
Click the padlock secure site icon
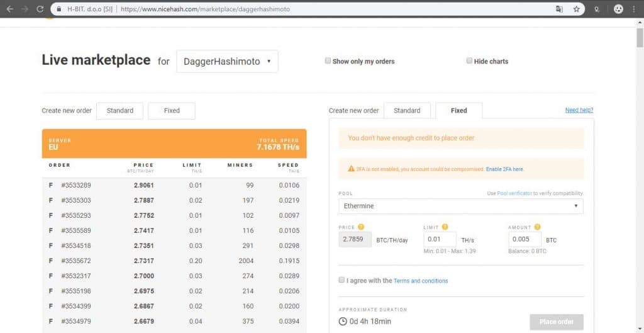click(x=59, y=9)
